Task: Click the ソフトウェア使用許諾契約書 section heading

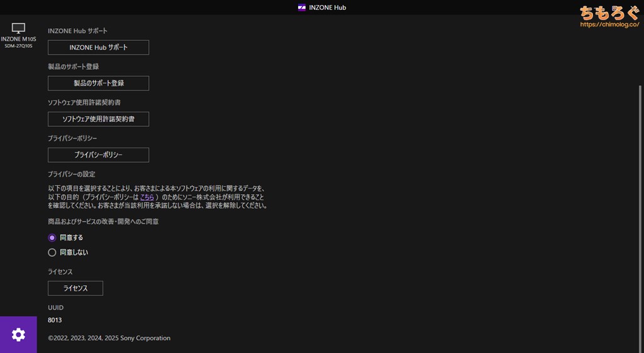Action: (x=84, y=102)
